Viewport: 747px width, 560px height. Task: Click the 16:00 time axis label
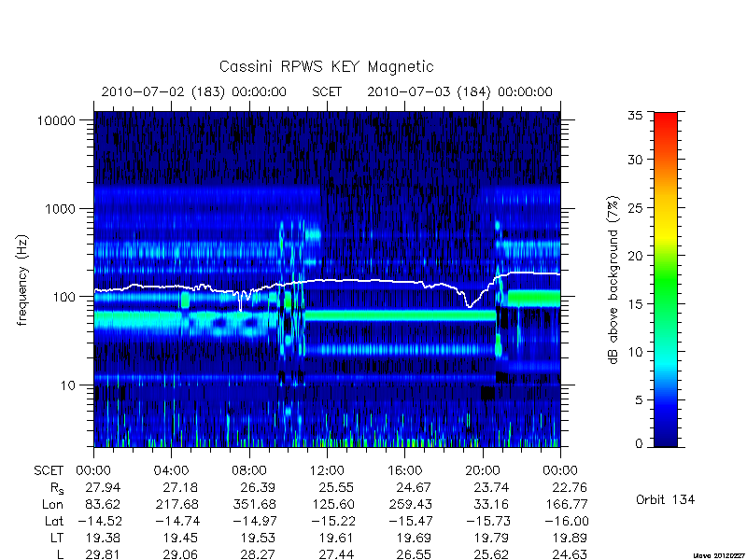(x=404, y=471)
